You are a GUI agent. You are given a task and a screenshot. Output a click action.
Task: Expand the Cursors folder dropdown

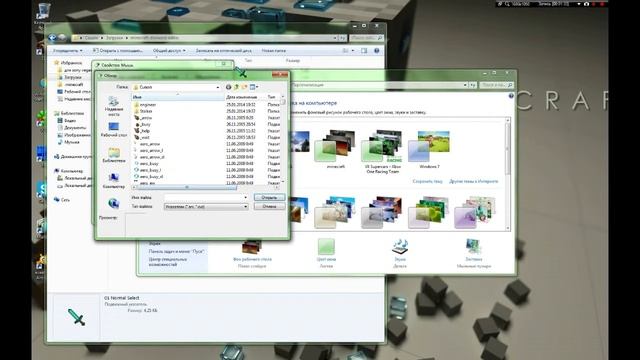coord(218,87)
